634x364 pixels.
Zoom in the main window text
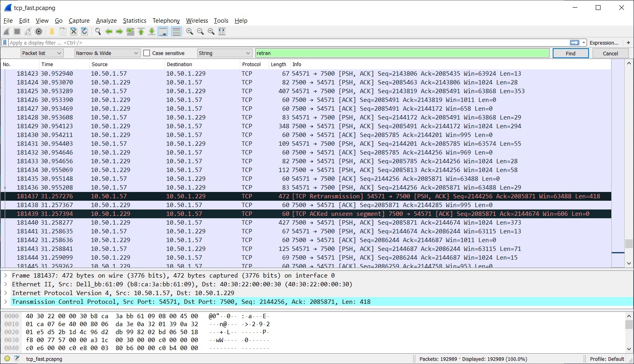tap(190, 31)
